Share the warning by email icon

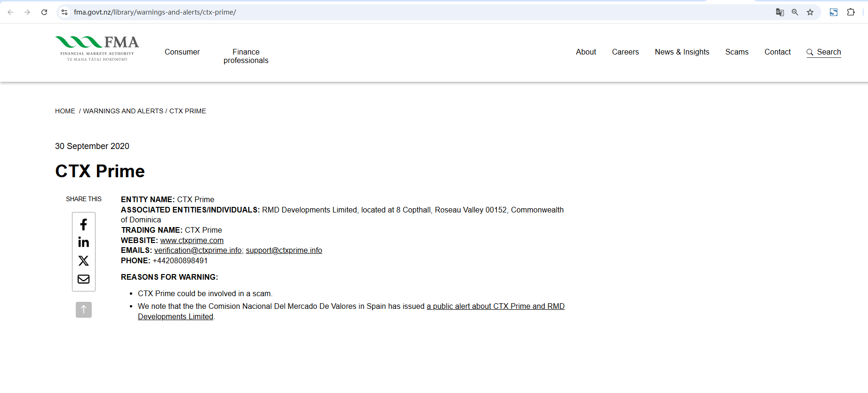tap(84, 279)
